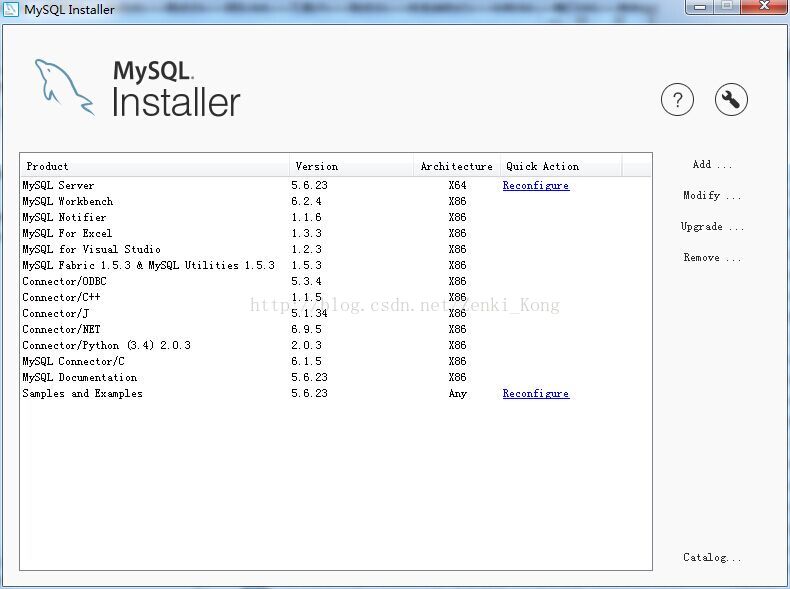Select MySQL for Visual Studio row
Image resolution: width=790 pixels, height=589 pixels.
pyautogui.click(x=336, y=249)
